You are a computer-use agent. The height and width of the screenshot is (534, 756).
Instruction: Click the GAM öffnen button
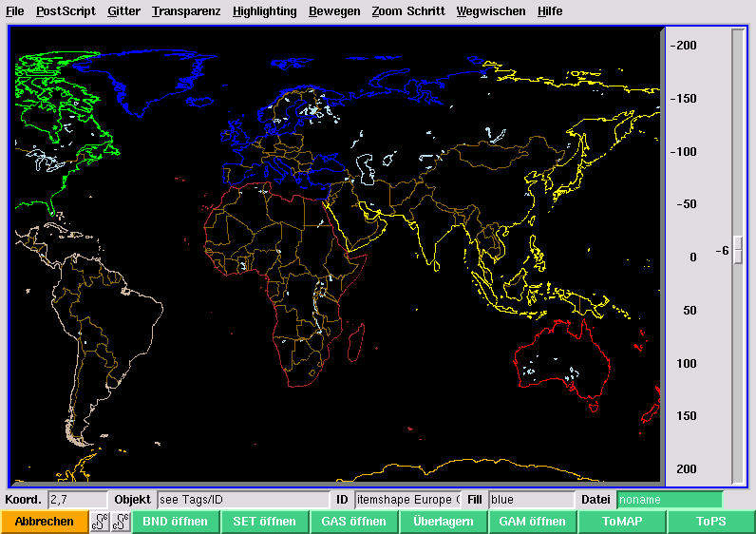click(x=532, y=522)
